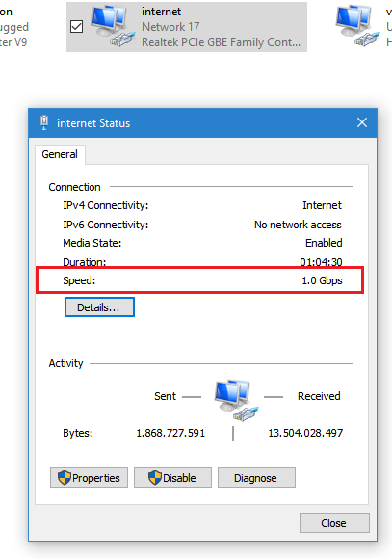Click the 'Received' activity label
The height and width of the screenshot is (559, 392).
(x=319, y=396)
